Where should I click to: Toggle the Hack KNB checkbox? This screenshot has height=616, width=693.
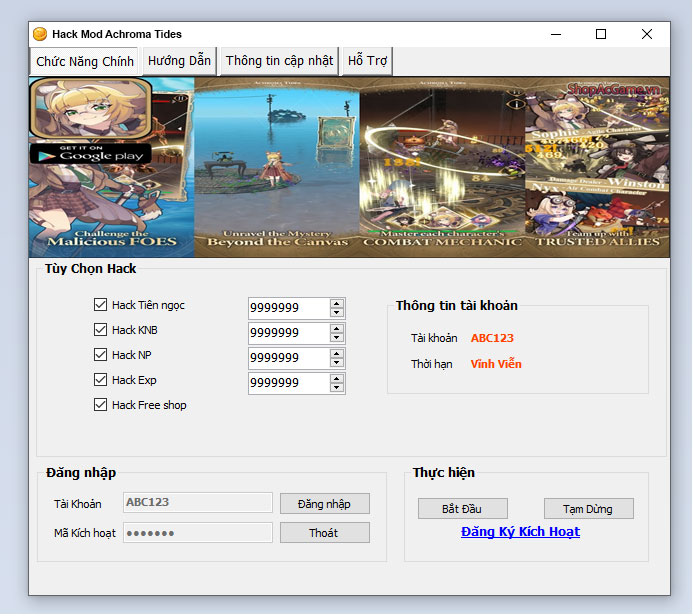[x=100, y=330]
